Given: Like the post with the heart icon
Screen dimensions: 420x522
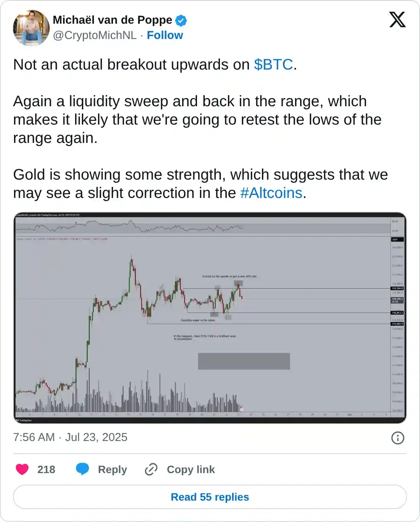Looking at the screenshot, I should (22, 469).
